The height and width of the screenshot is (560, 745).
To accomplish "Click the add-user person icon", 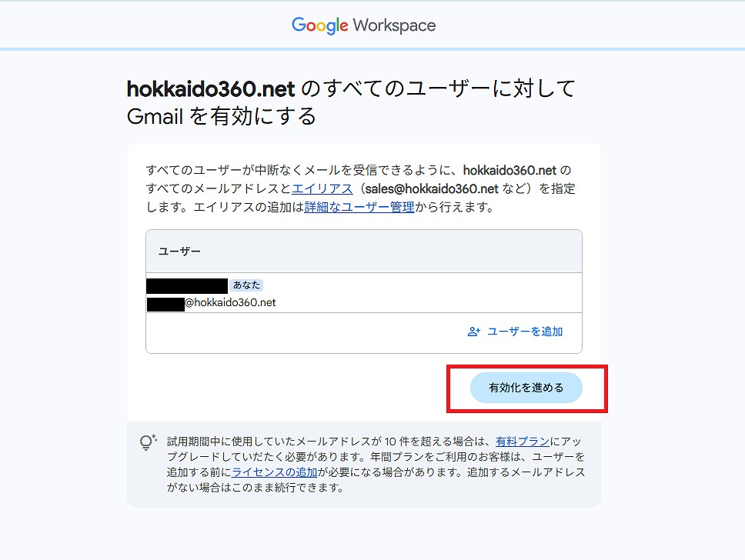I will [473, 332].
